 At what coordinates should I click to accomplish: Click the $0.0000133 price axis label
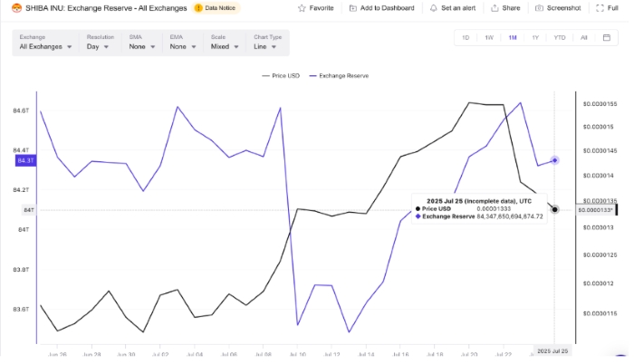(x=596, y=210)
